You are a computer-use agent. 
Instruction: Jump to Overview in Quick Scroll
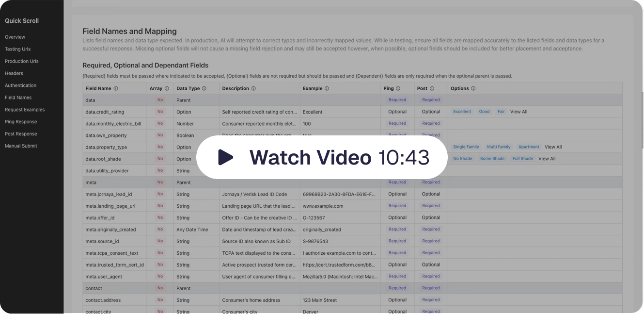click(15, 37)
